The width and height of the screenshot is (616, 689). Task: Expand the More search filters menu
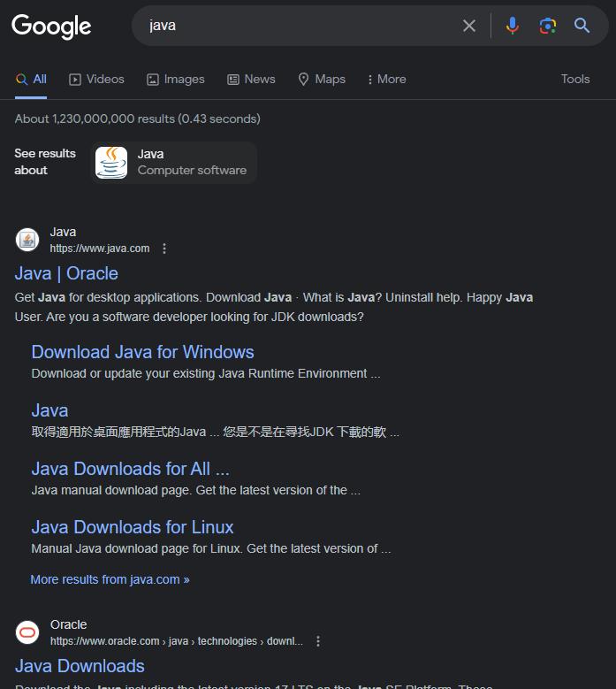tap(386, 79)
